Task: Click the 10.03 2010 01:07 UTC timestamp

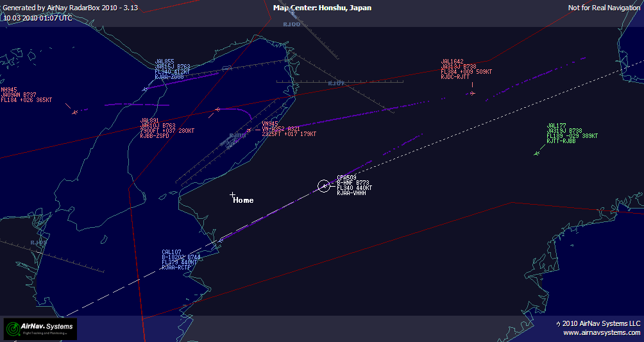Action: click(x=38, y=18)
